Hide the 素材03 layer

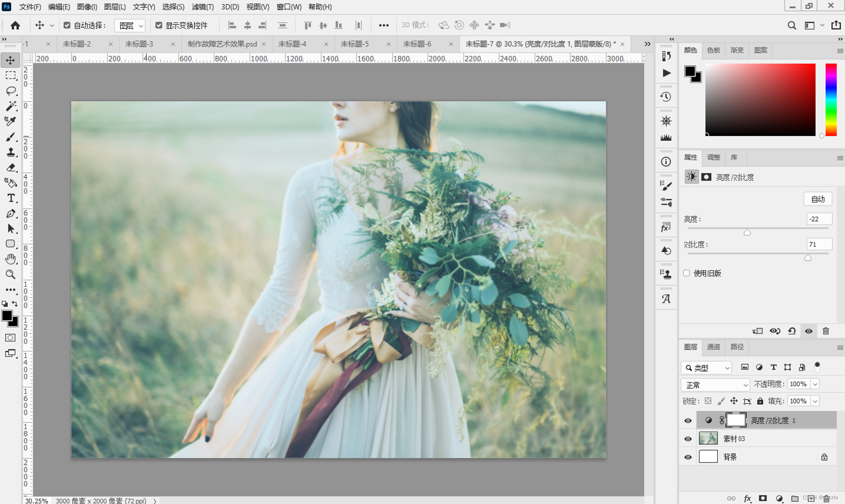[x=688, y=439]
